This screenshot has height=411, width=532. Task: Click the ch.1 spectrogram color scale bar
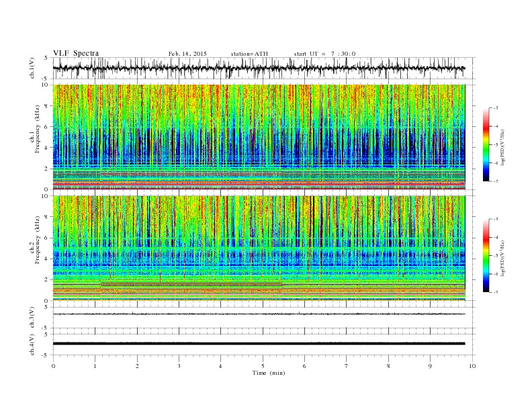point(486,144)
